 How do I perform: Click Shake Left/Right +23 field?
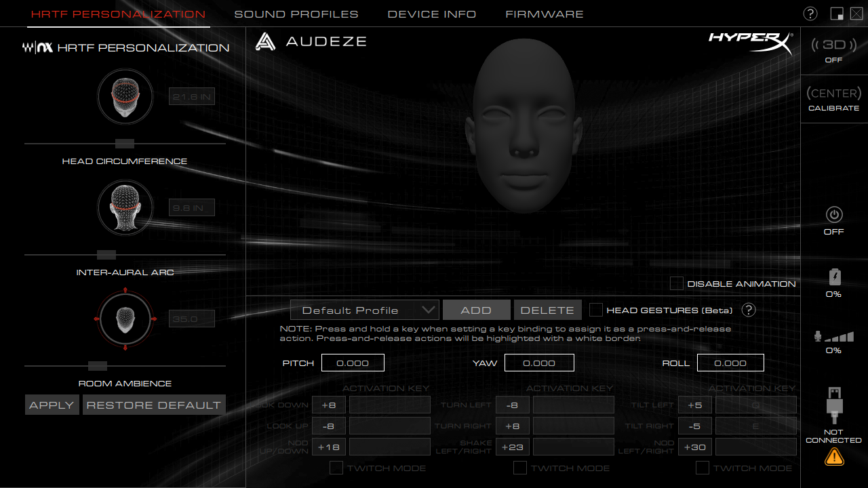click(513, 447)
